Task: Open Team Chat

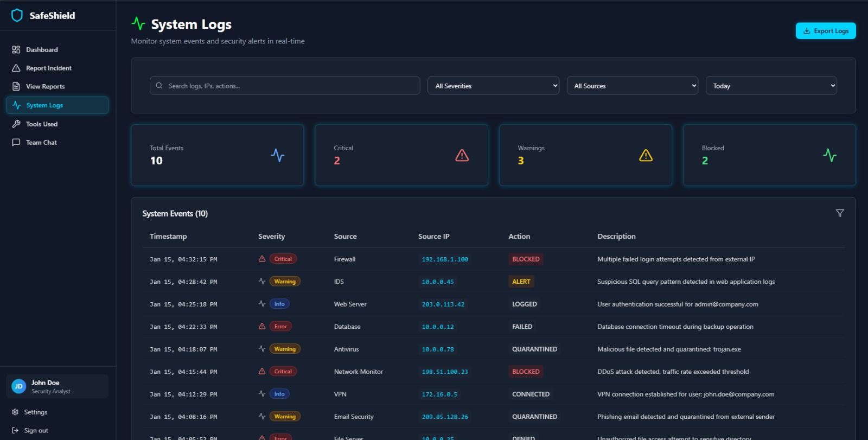Action: pyautogui.click(x=57, y=142)
